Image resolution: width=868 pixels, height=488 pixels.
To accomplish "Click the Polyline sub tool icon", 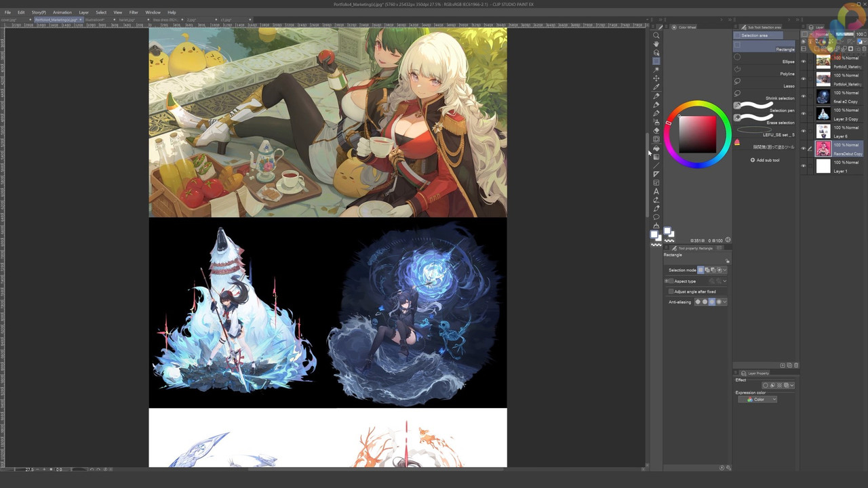I will point(737,70).
